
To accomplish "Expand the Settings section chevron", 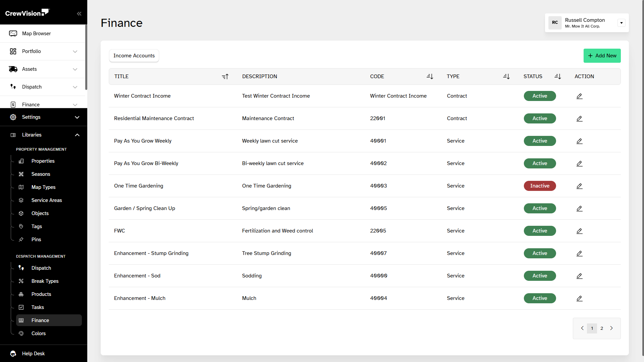I will pyautogui.click(x=77, y=117).
